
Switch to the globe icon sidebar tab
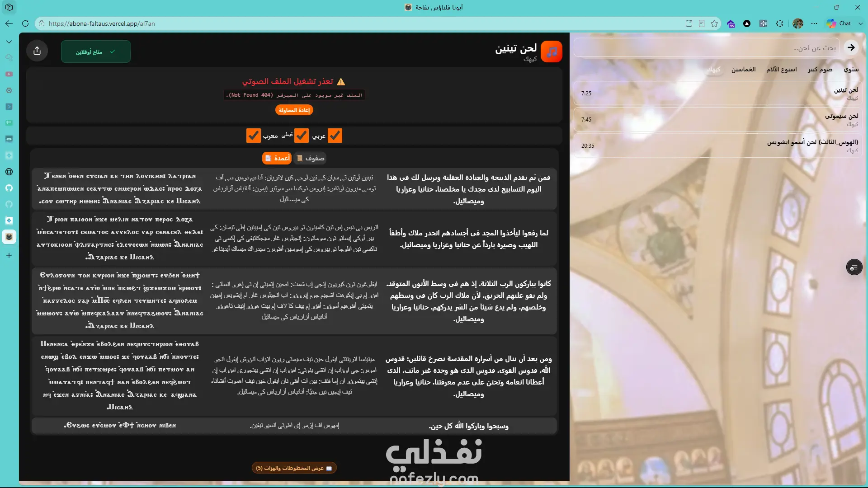pyautogui.click(x=9, y=172)
